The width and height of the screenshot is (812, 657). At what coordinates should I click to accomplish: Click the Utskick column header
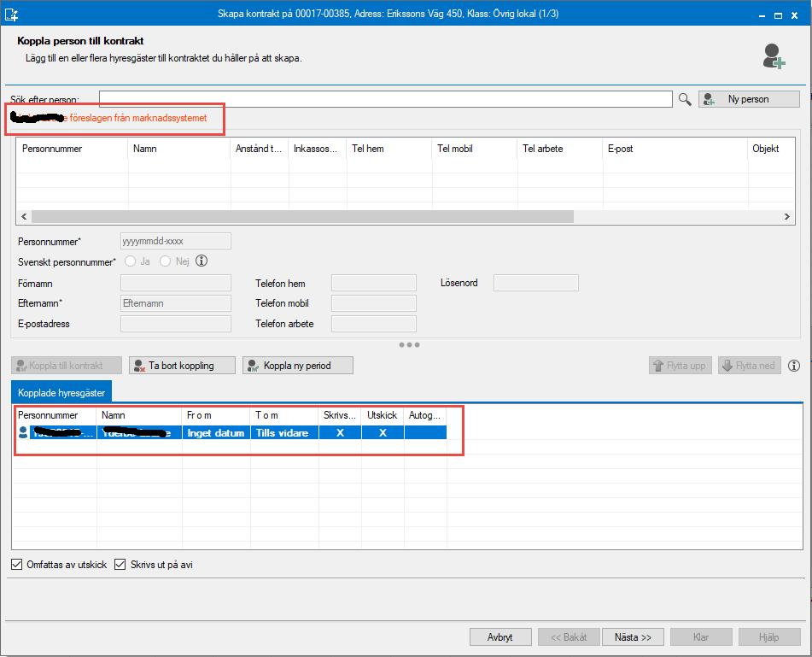pyautogui.click(x=383, y=415)
